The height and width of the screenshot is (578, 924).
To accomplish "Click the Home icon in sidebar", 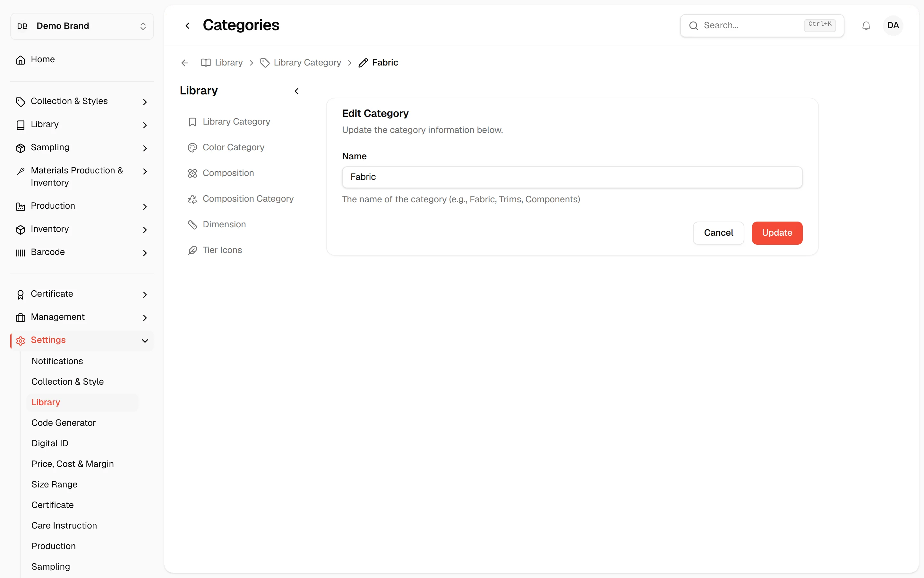I will (21, 60).
